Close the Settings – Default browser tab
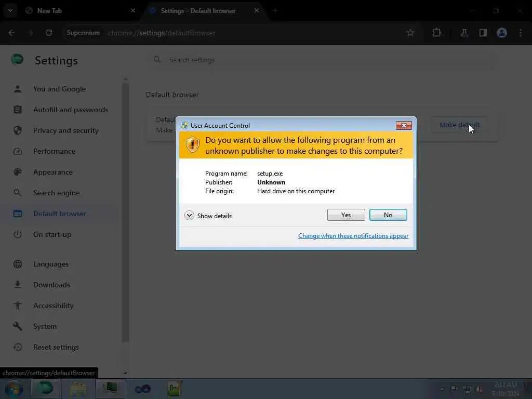Screen dimensions: 532x399 [x=257, y=10]
